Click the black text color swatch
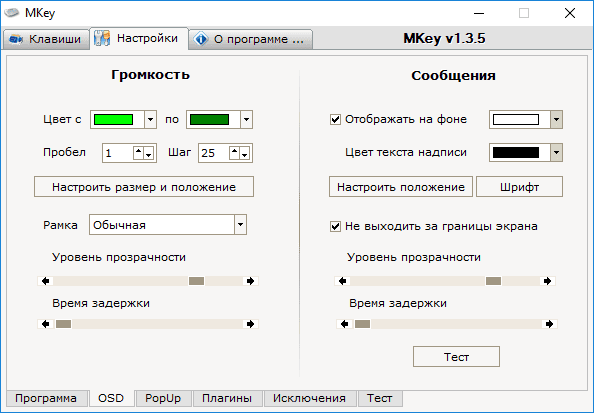 [x=516, y=153]
